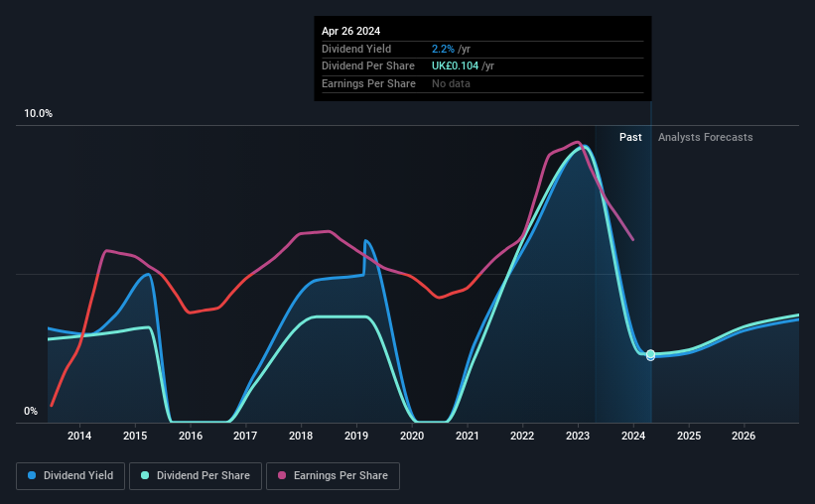Toggle the Earnings Per Share legend button
This screenshot has width=815, height=504.
333,476
